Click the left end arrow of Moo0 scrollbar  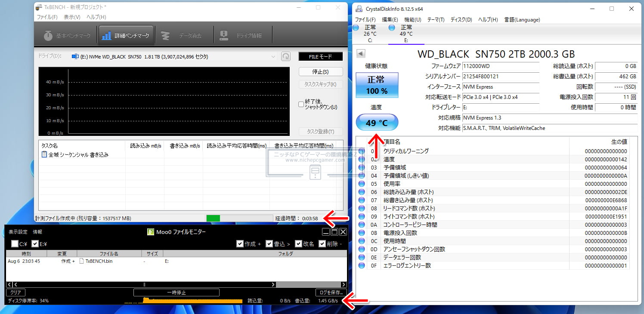(x=9, y=284)
